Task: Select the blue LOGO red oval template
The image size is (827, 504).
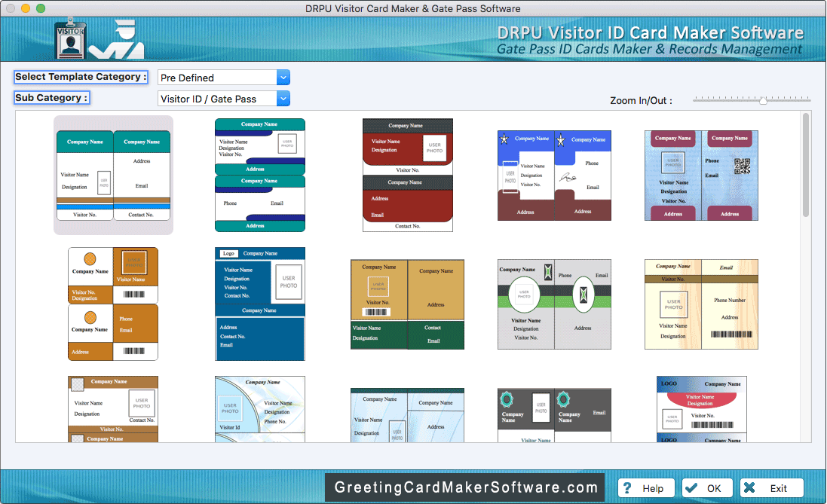Action: pos(701,409)
